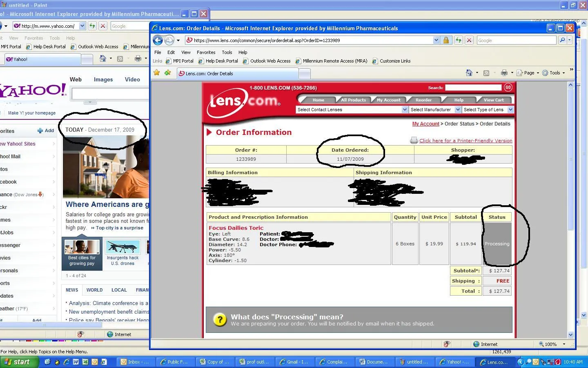588x368 pixels.
Task: Click the Print icon in IE command bar
Action: (504, 73)
